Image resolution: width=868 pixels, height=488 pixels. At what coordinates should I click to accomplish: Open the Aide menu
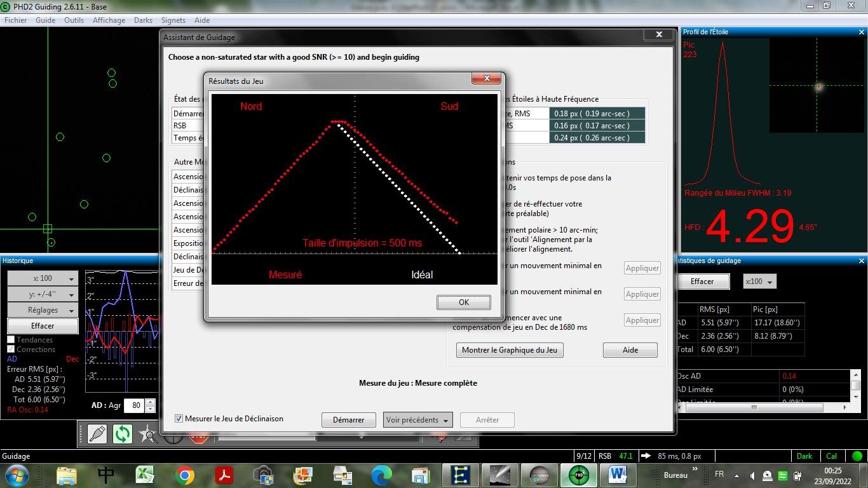[x=201, y=20]
